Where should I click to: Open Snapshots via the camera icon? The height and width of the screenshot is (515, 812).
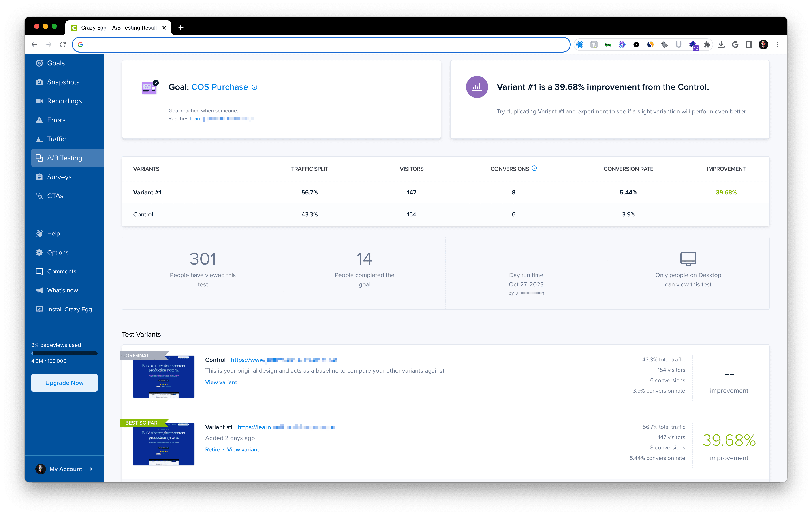(39, 82)
